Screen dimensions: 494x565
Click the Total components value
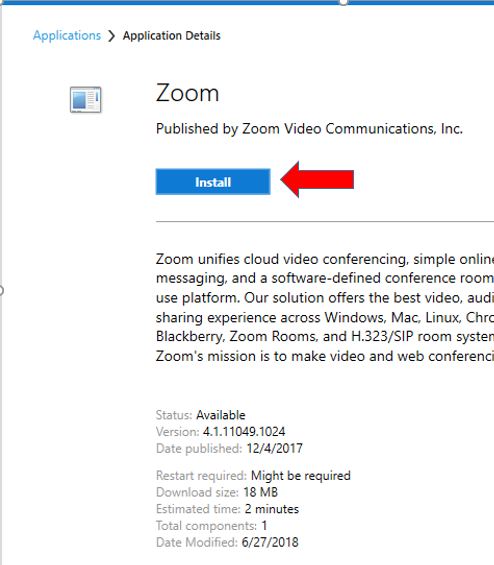point(264,525)
